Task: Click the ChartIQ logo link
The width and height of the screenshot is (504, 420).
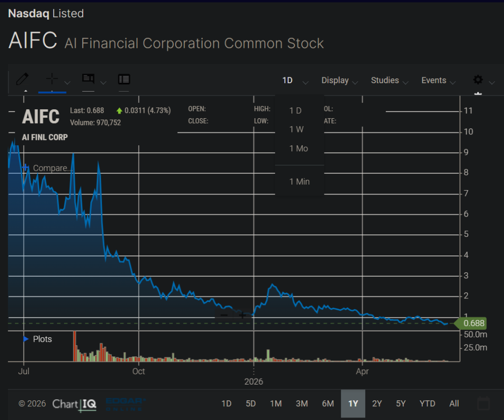Action: (74, 404)
